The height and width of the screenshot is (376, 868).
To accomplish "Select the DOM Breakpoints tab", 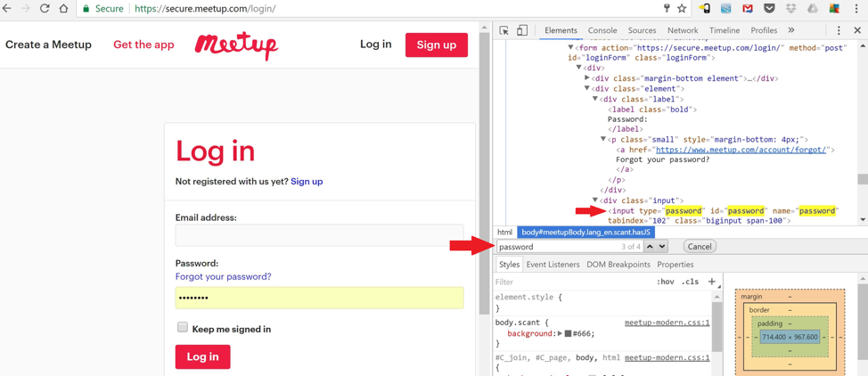I will point(618,265).
